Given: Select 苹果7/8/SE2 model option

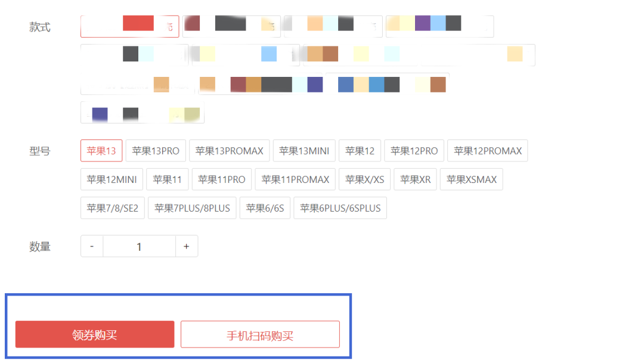Looking at the screenshot, I should [x=113, y=208].
